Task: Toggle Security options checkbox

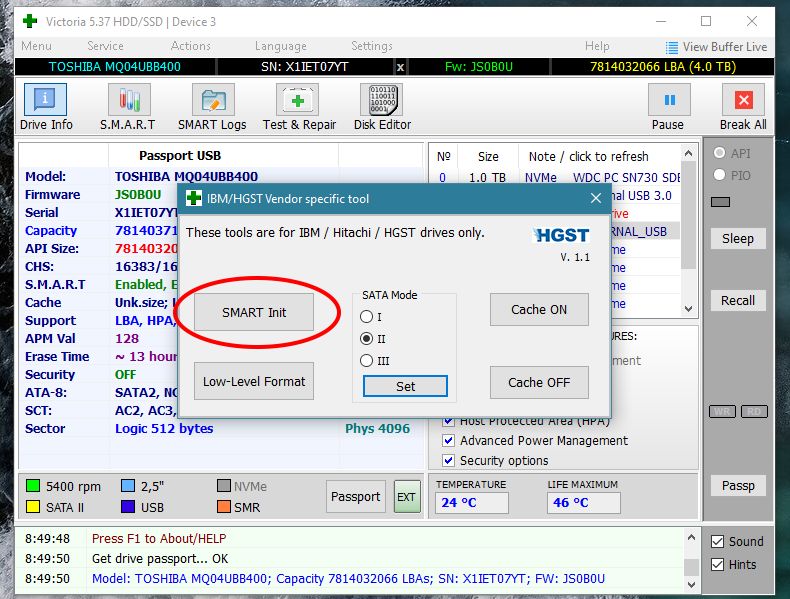Action: (x=448, y=460)
